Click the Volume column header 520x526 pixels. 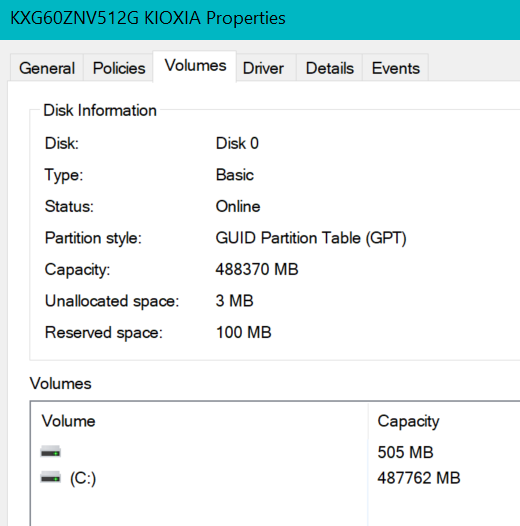200,421
